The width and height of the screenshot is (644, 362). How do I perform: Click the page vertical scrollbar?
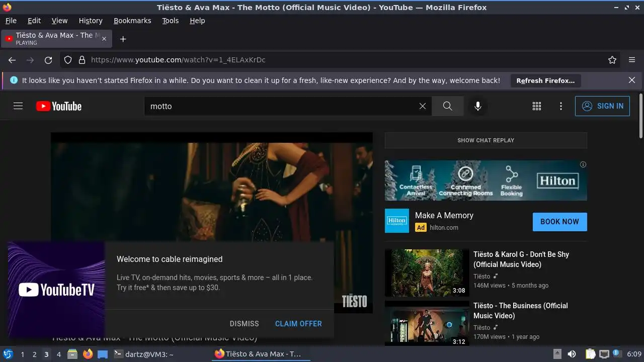(x=640, y=116)
